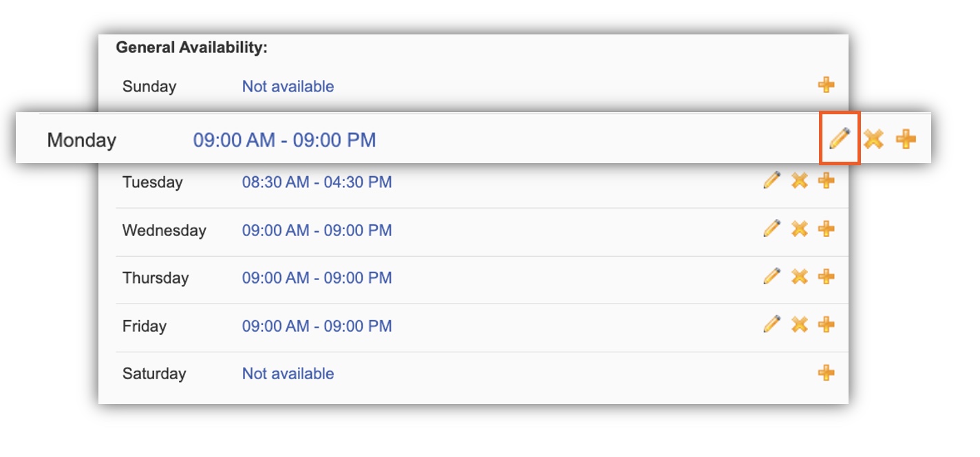Click Monday's 09:00 AM - 09:00 PM time
The image size is (980, 457).
coord(284,140)
